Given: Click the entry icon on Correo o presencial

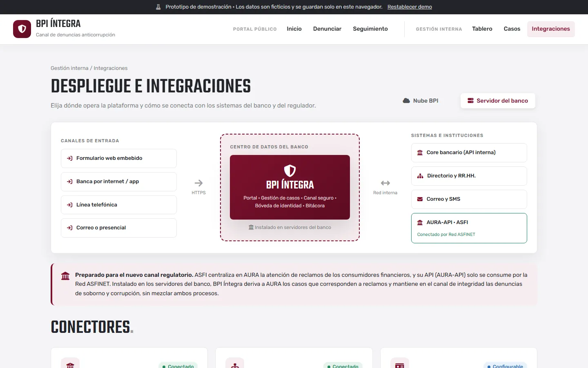Looking at the screenshot, I should (x=70, y=228).
